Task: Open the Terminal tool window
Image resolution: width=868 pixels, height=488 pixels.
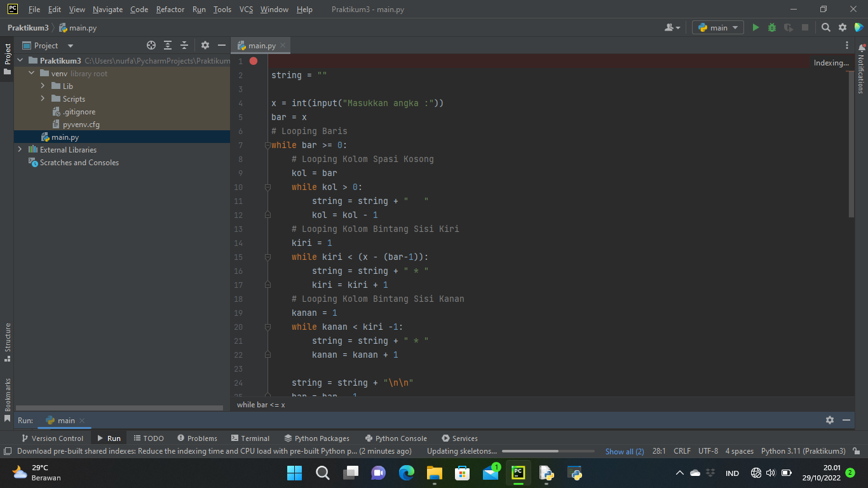Action: pyautogui.click(x=250, y=438)
